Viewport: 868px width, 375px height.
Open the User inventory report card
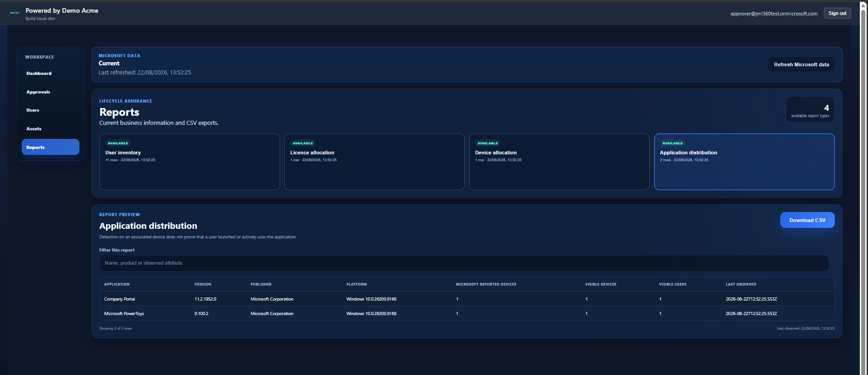(x=190, y=162)
